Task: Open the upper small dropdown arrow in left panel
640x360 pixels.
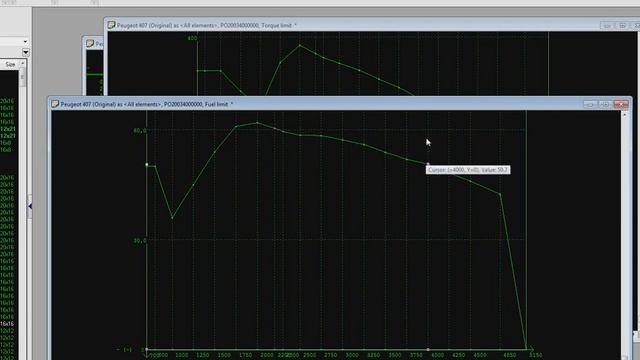Action: click(x=25, y=42)
